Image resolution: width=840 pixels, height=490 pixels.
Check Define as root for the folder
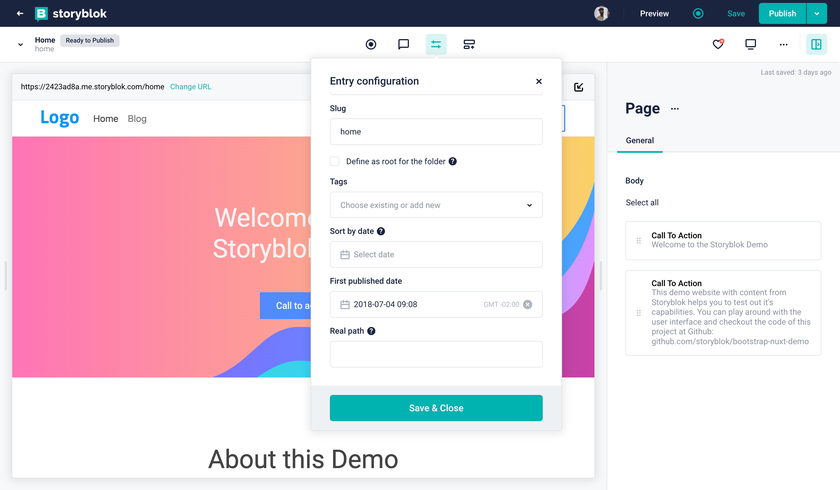point(335,161)
